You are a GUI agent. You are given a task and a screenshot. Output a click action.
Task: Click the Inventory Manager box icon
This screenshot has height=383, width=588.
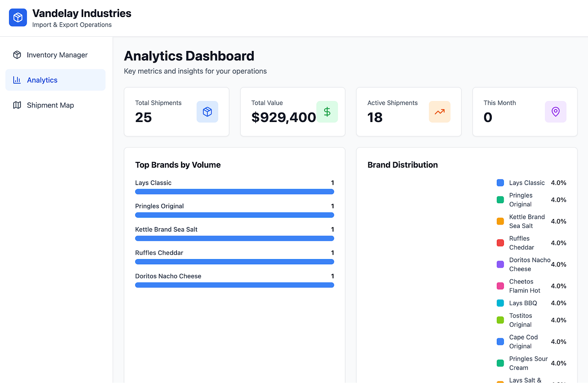click(x=17, y=55)
